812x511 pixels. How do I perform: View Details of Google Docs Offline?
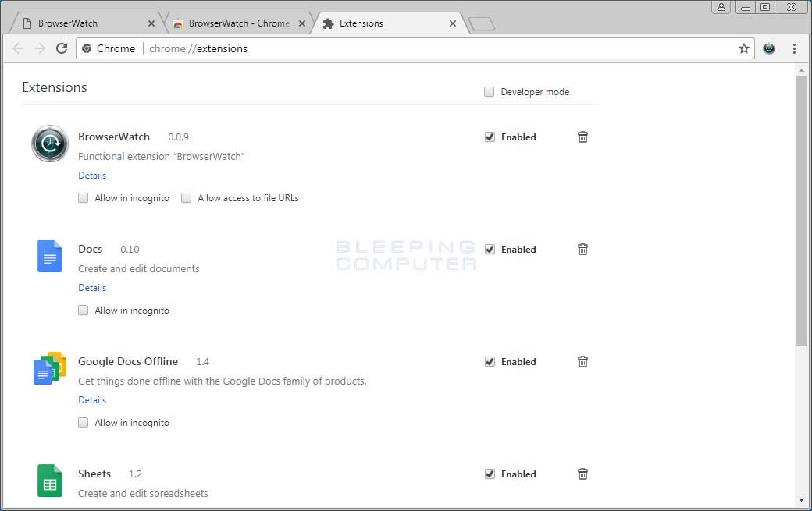92,399
